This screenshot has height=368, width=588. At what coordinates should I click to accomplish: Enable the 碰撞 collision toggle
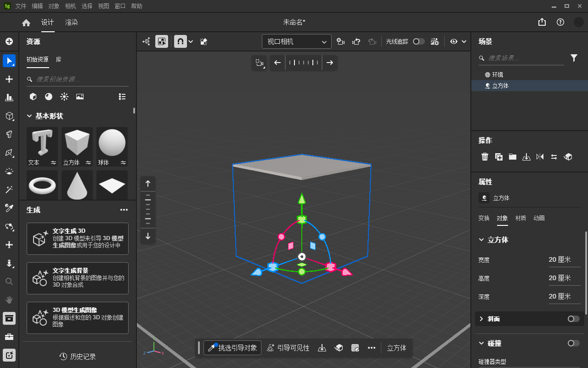pyautogui.click(x=573, y=343)
